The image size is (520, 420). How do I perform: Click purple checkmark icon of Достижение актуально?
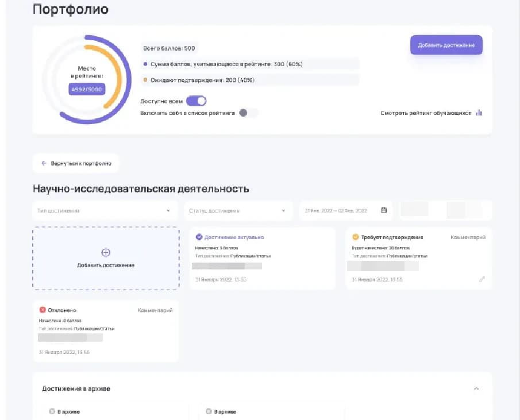click(199, 237)
